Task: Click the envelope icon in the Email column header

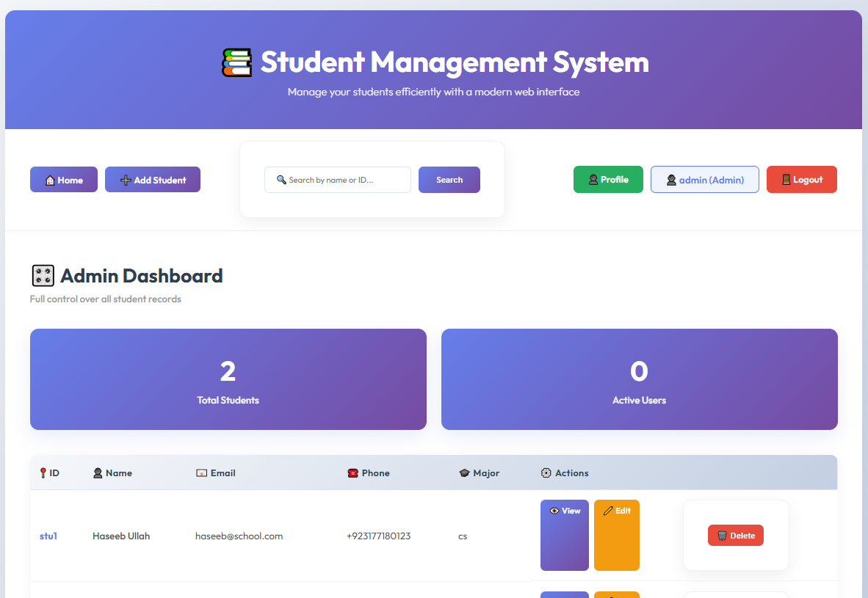Action: coord(200,473)
